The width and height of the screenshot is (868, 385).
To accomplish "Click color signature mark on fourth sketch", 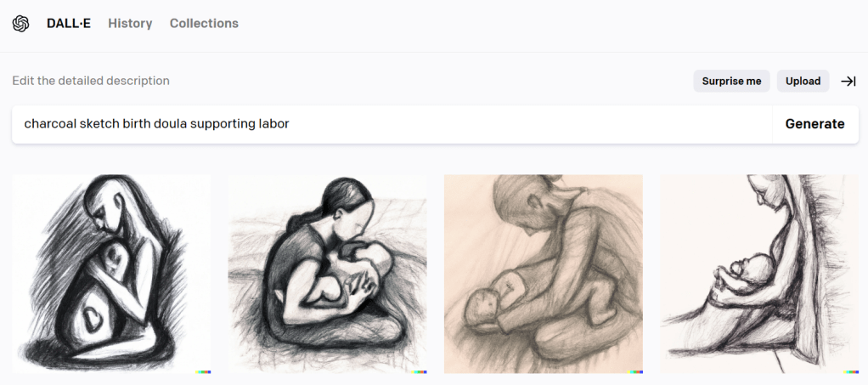I will point(851,371).
